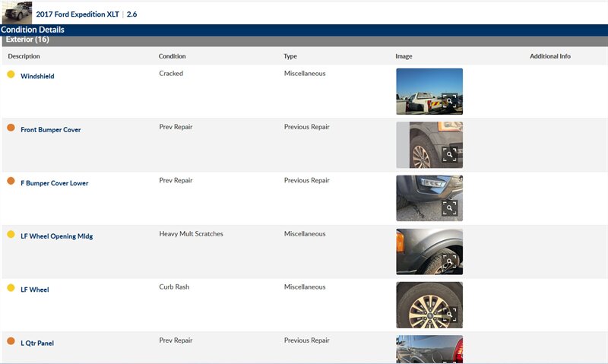Collapse the Exterior (16) section

(27, 40)
